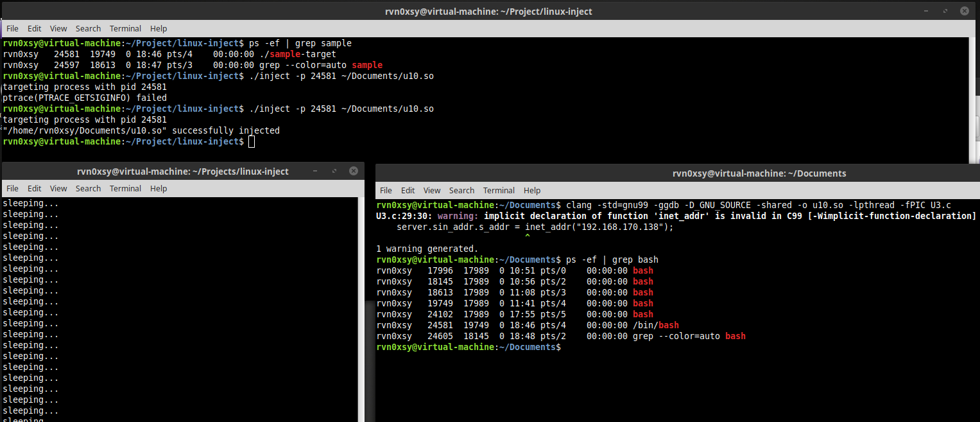
Task: Click the bash row on pts/4 started 11:41
Action: [515, 303]
